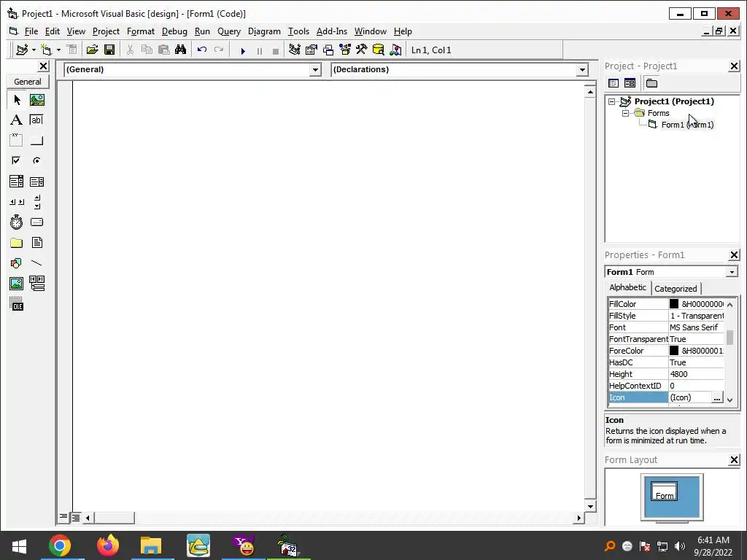Save the project with the floppy disk icon
This screenshot has height=560, width=747.
click(109, 50)
